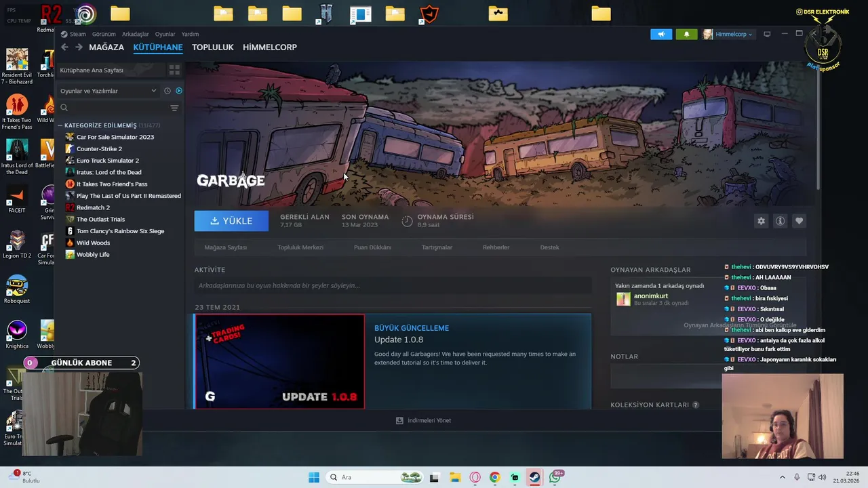Click the taskbar Ara search box
This screenshot has width=868, height=488.
[374, 477]
